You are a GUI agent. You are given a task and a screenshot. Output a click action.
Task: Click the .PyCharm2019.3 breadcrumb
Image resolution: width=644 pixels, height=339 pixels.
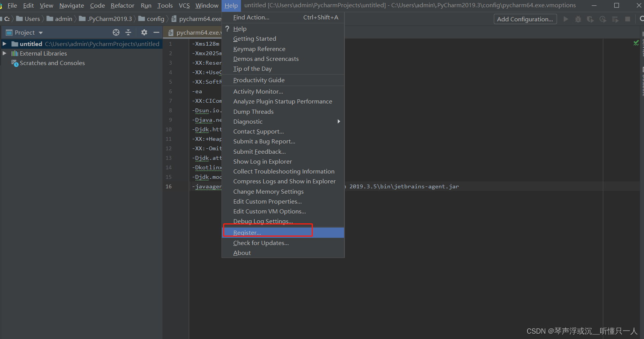click(105, 19)
